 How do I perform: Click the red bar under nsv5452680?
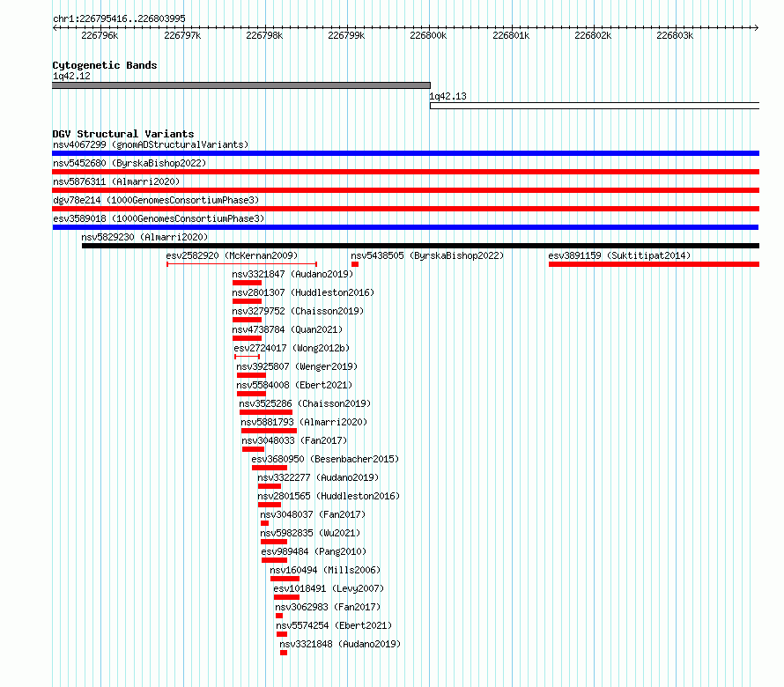(406, 172)
